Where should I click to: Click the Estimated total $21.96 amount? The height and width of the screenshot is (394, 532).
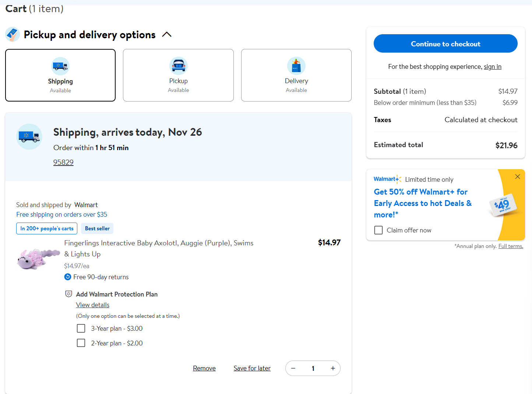click(x=507, y=145)
